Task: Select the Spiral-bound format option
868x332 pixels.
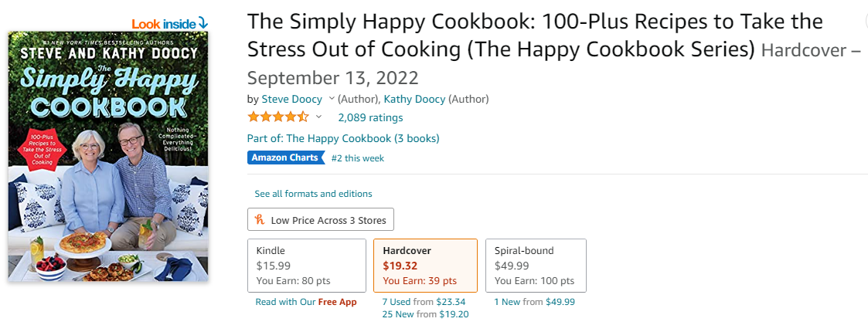Action: tap(536, 265)
